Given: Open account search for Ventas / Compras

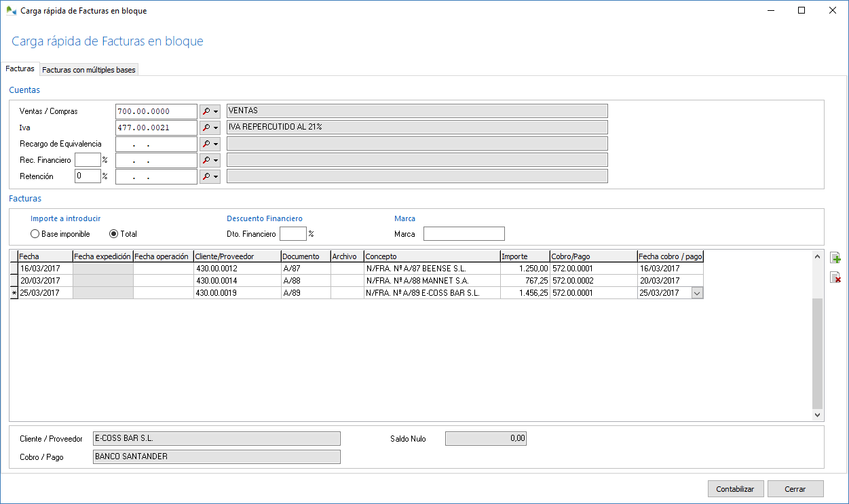Looking at the screenshot, I should (206, 111).
